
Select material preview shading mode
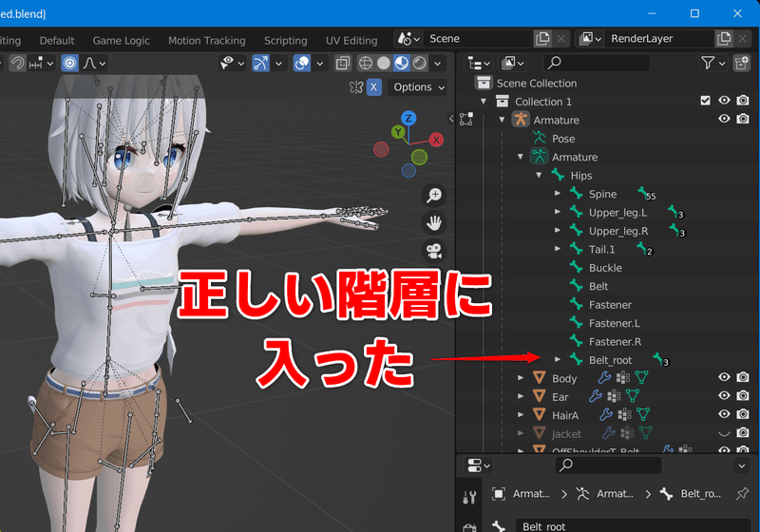coord(401,63)
